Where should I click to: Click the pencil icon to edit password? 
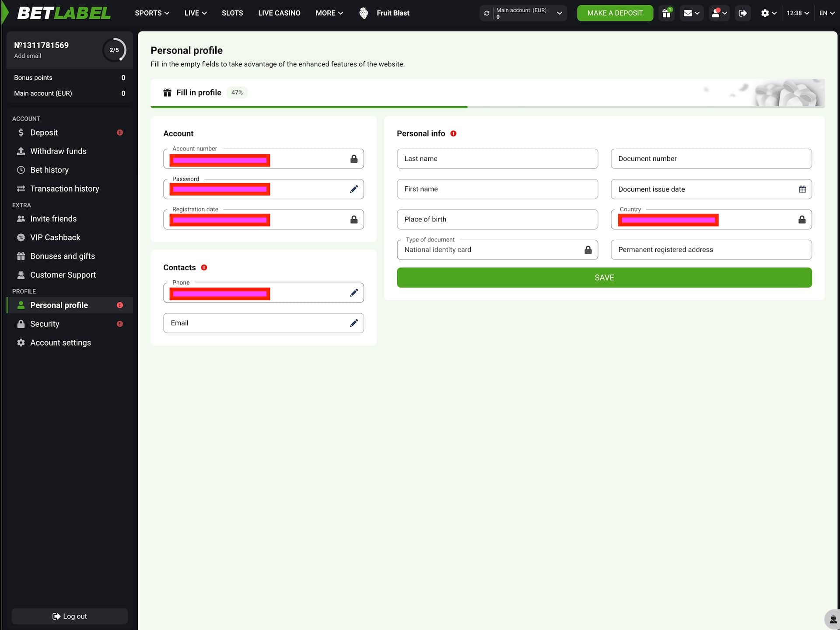click(354, 189)
